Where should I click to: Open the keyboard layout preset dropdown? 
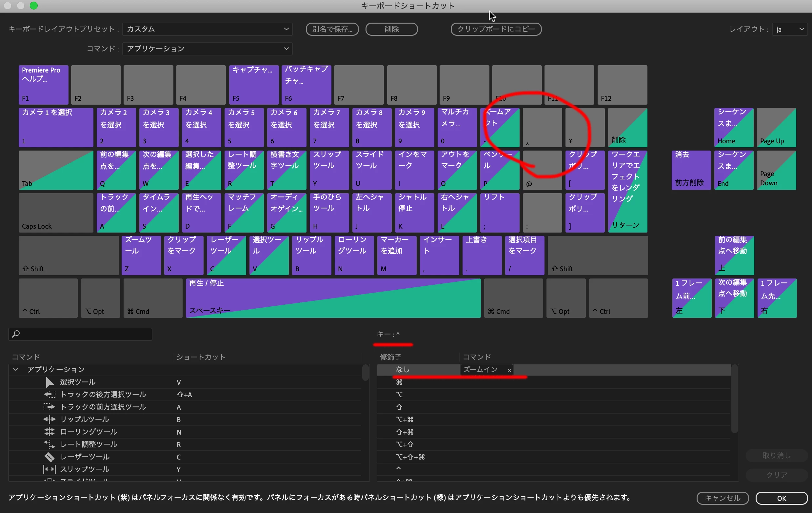pos(207,29)
